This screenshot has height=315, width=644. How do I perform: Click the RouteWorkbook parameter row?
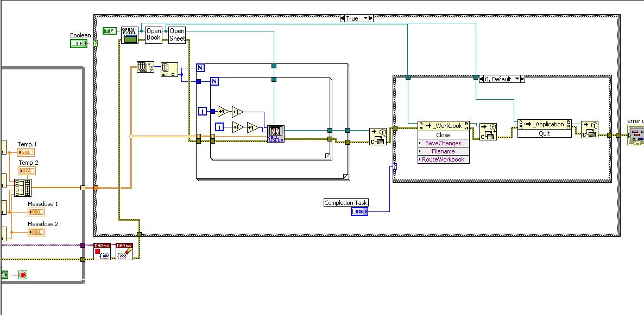[x=443, y=159]
